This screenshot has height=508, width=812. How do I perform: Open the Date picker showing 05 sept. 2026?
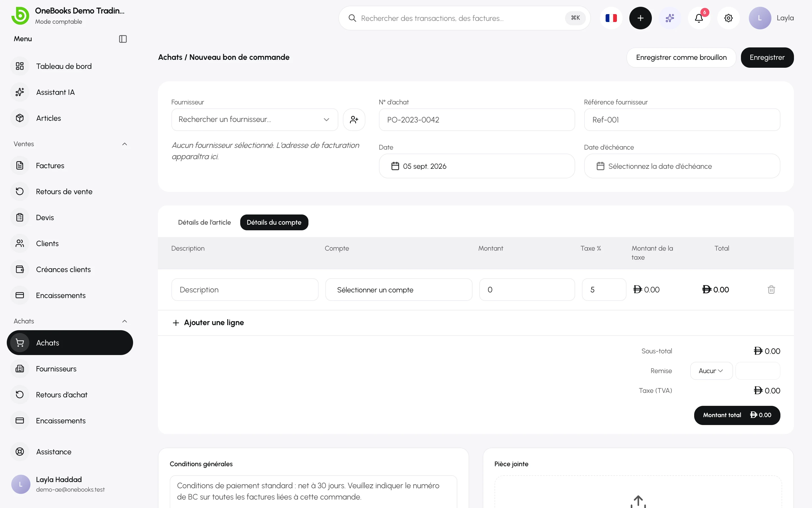point(476,166)
